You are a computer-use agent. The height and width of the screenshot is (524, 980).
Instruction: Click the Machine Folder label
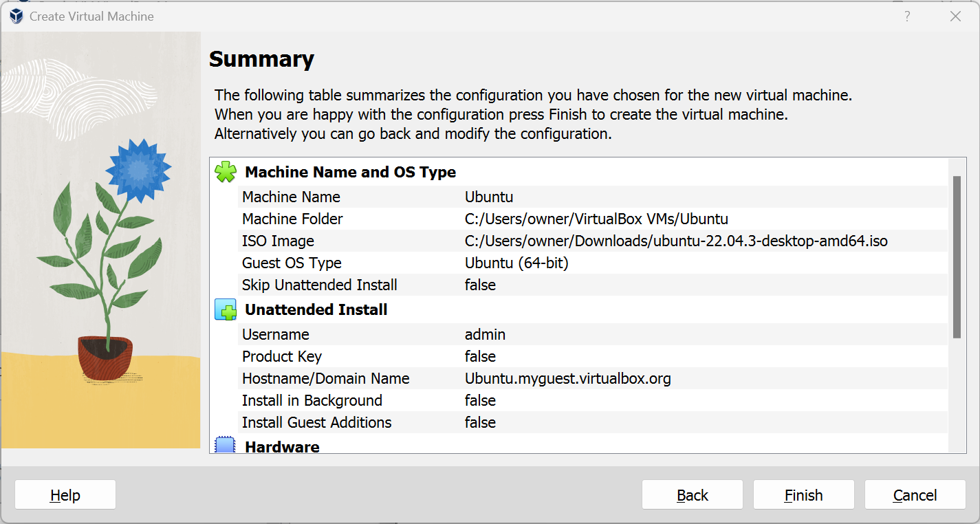292,219
